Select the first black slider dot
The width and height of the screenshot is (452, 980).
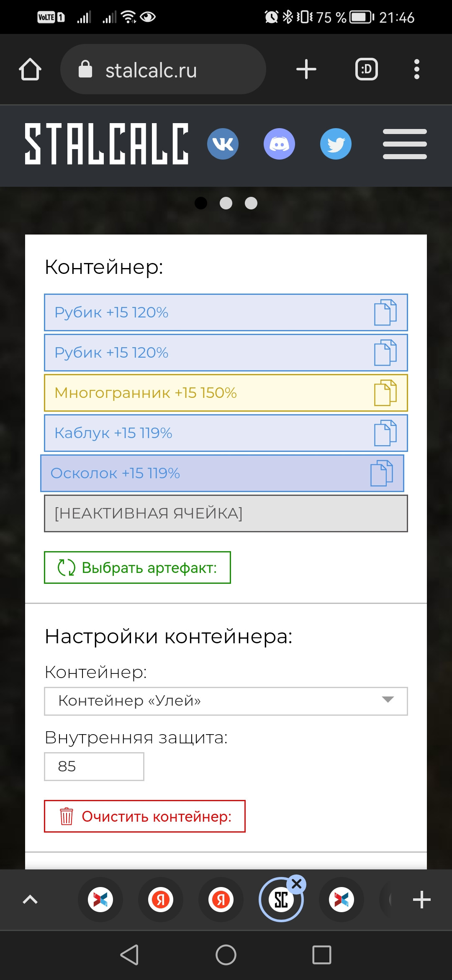tap(201, 203)
